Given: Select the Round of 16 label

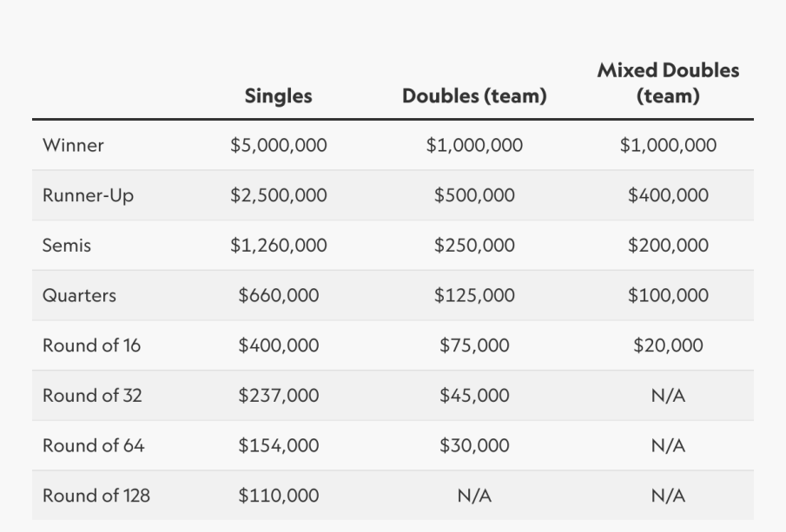Looking at the screenshot, I should tap(92, 345).
